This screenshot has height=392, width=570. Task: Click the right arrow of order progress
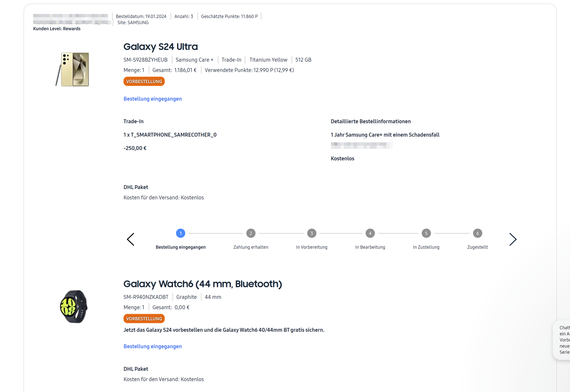[513, 239]
